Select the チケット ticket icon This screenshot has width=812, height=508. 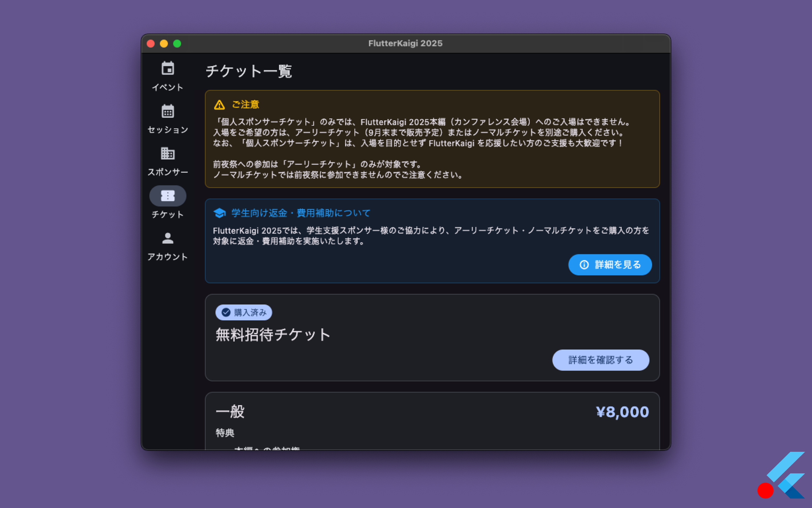pyautogui.click(x=168, y=196)
